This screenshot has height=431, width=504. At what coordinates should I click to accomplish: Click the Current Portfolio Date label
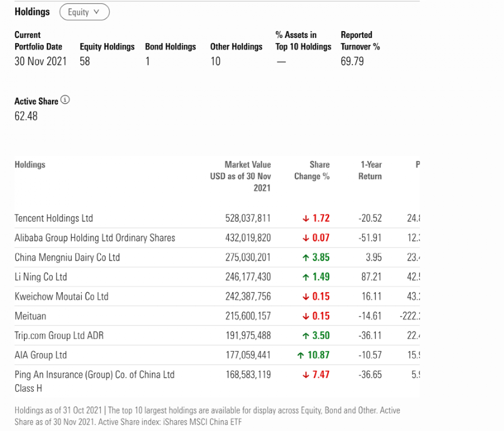click(x=38, y=41)
